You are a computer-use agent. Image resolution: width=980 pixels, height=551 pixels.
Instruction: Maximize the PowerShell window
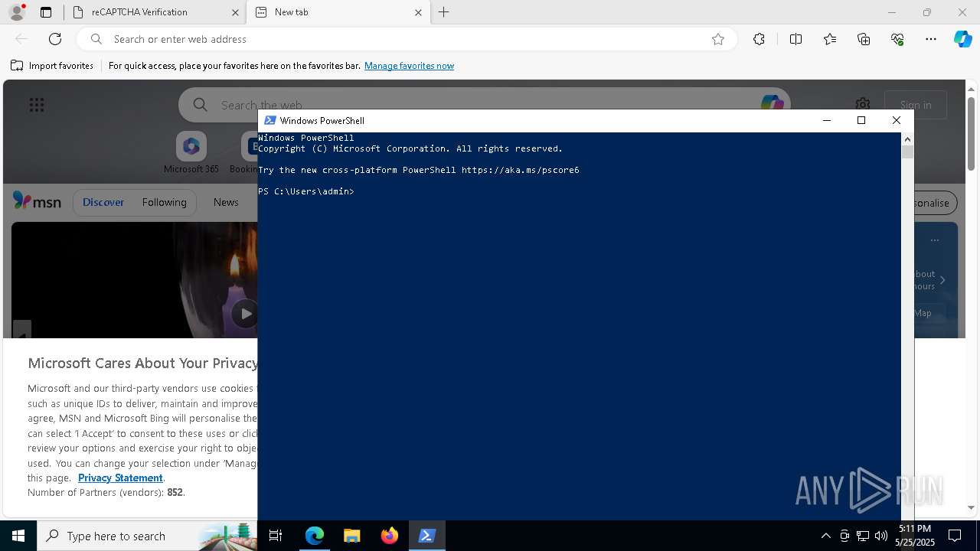pyautogui.click(x=861, y=120)
